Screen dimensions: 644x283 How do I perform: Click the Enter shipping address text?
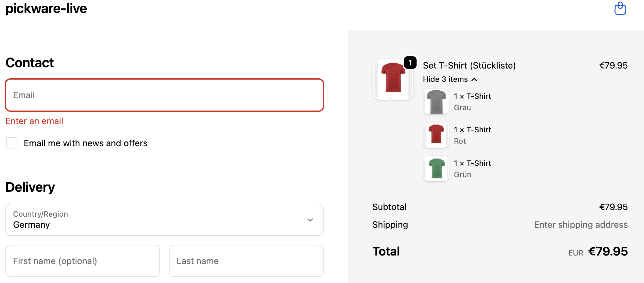tap(581, 225)
